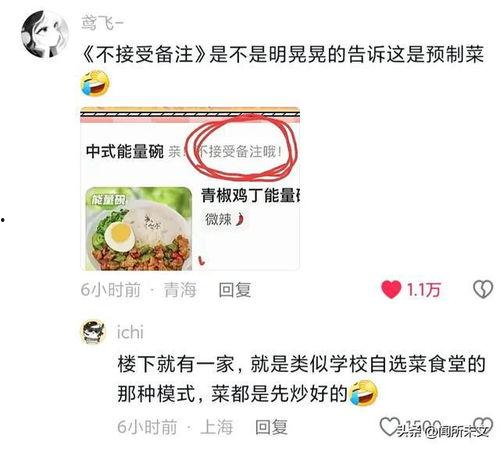Screen dimensions: 500x449
Task: Dislike ichi's reply with the broken heart icon
Action: point(483,426)
